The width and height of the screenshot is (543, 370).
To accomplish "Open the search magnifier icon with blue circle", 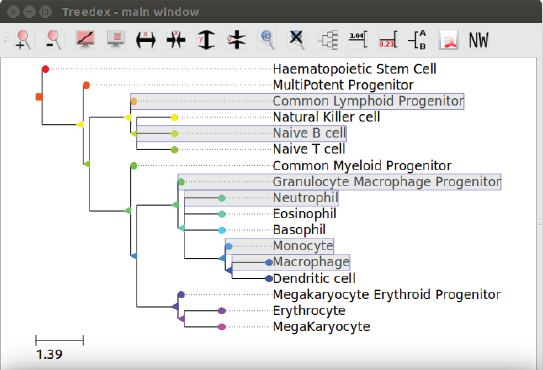I will click(x=267, y=39).
